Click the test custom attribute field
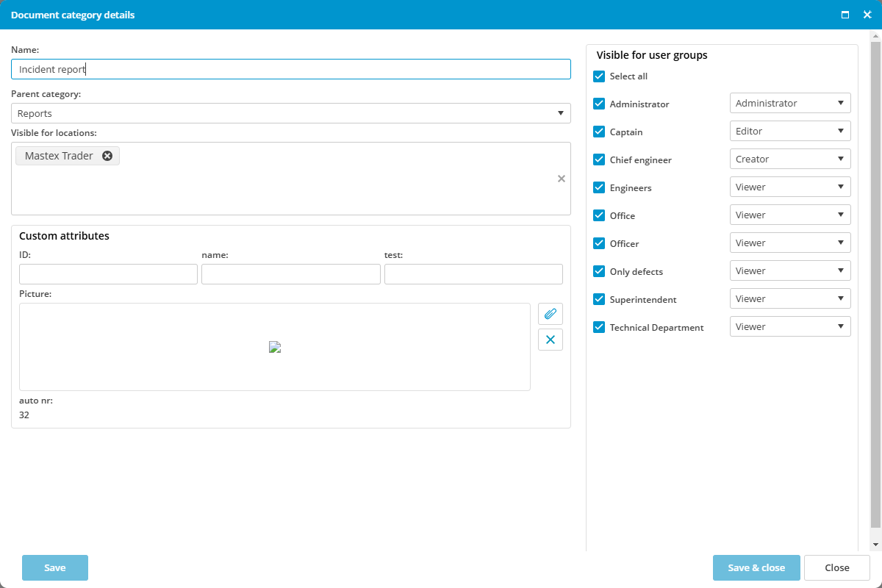 coord(473,274)
